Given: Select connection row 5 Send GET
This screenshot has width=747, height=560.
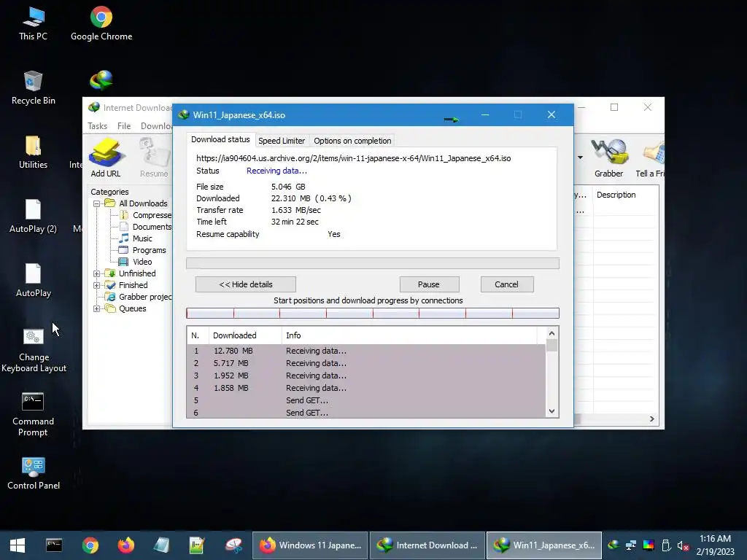Looking at the screenshot, I should (x=366, y=400).
